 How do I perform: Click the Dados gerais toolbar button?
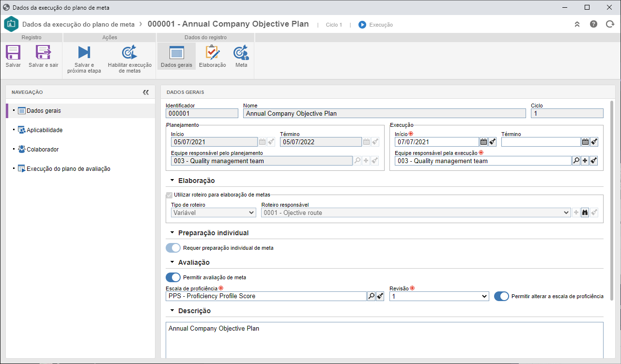[x=176, y=56]
